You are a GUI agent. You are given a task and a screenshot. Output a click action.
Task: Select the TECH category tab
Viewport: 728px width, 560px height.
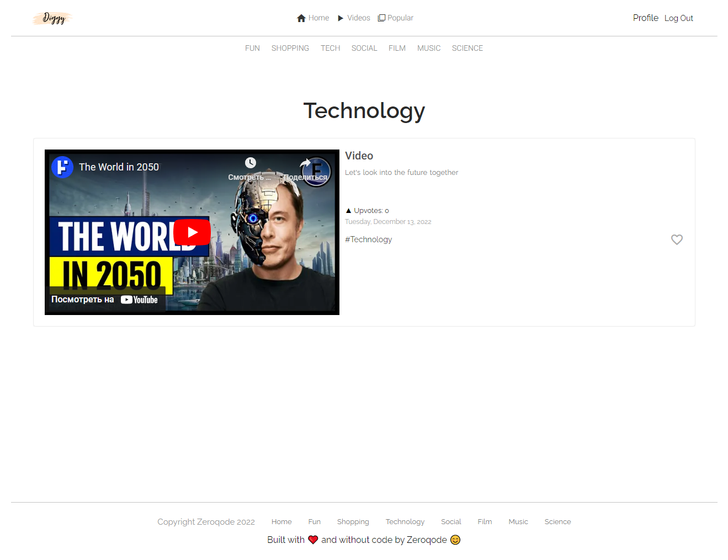[331, 49]
